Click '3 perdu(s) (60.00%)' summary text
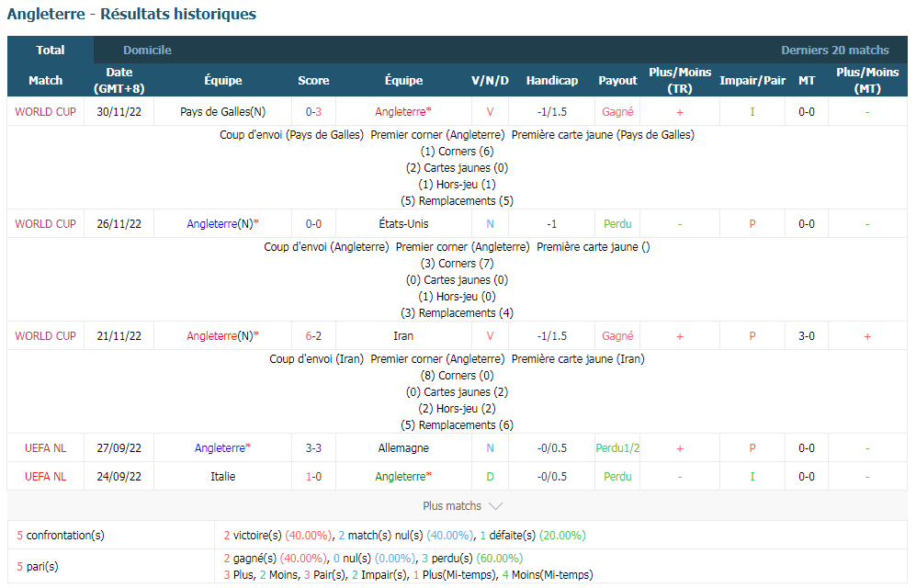Screen dimensions: 916x588 click(x=472, y=559)
